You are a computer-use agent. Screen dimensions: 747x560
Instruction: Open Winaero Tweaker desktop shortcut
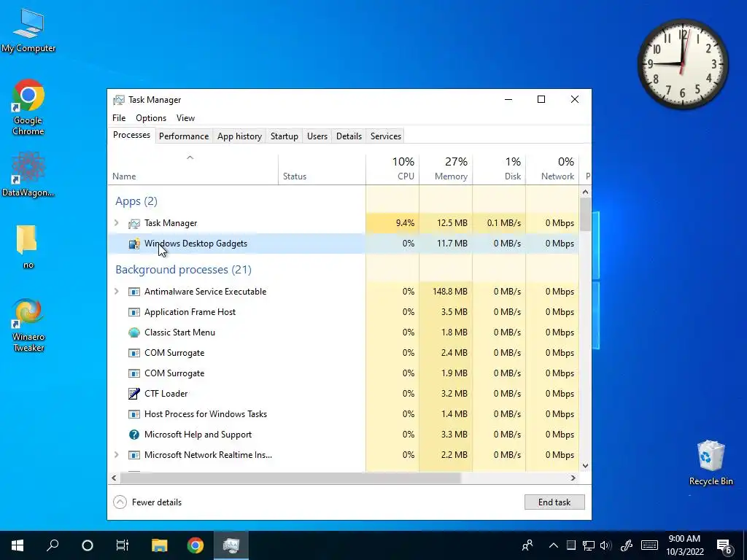(x=28, y=324)
